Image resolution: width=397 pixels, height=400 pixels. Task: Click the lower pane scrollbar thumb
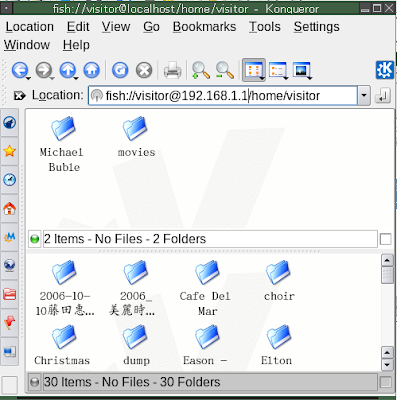(387, 275)
